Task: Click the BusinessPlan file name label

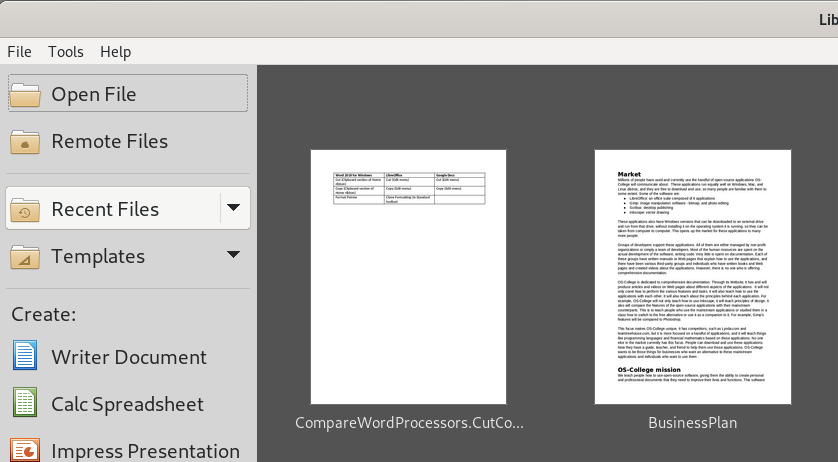Action: pos(693,422)
